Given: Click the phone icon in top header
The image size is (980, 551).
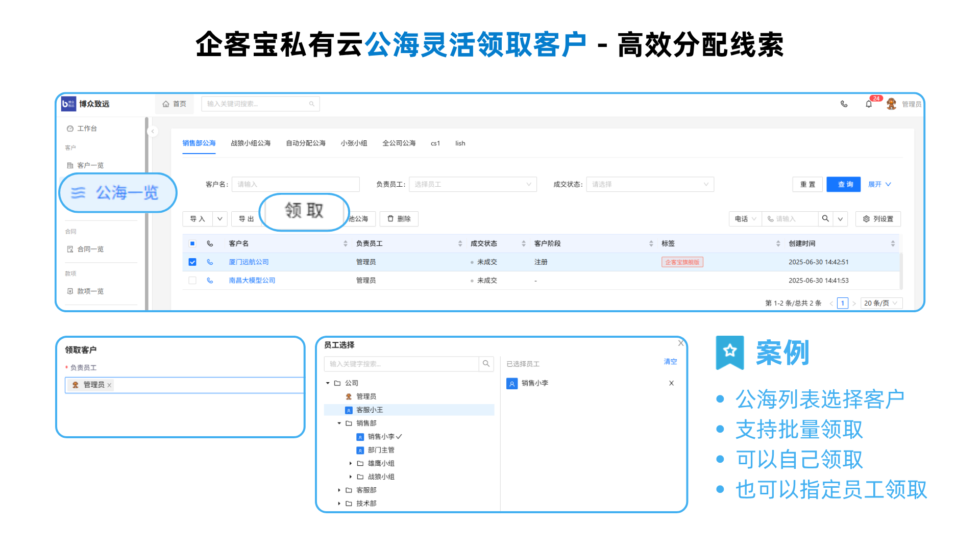Looking at the screenshot, I should point(844,104).
